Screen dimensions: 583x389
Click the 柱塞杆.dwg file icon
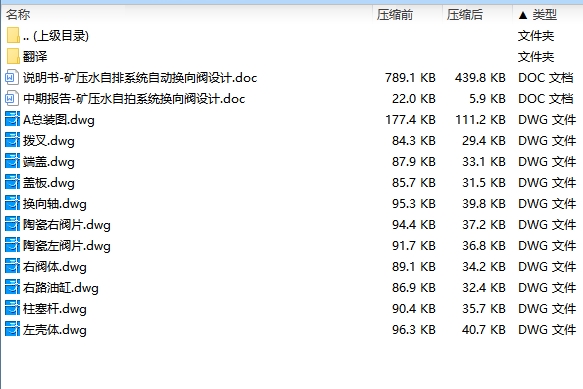click(x=12, y=309)
